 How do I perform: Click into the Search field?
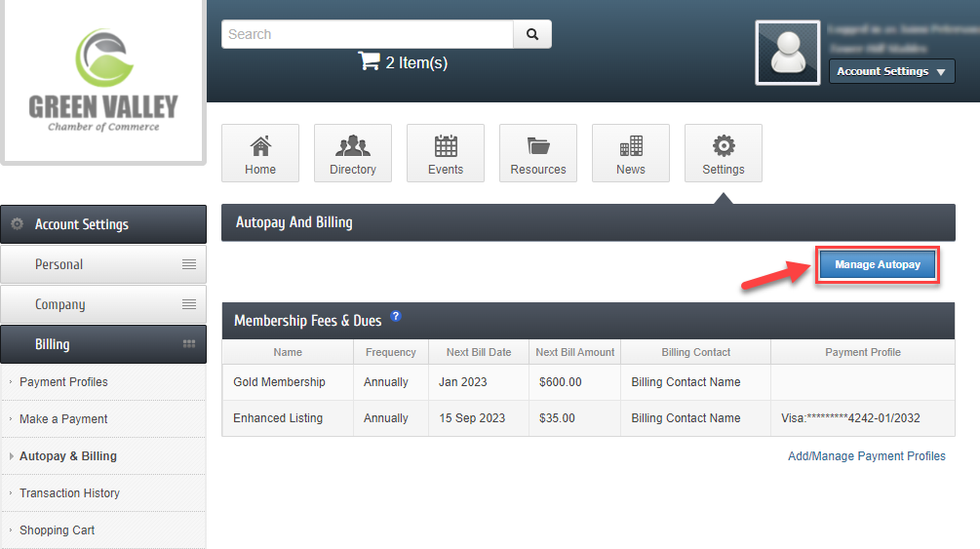click(x=368, y=34)
